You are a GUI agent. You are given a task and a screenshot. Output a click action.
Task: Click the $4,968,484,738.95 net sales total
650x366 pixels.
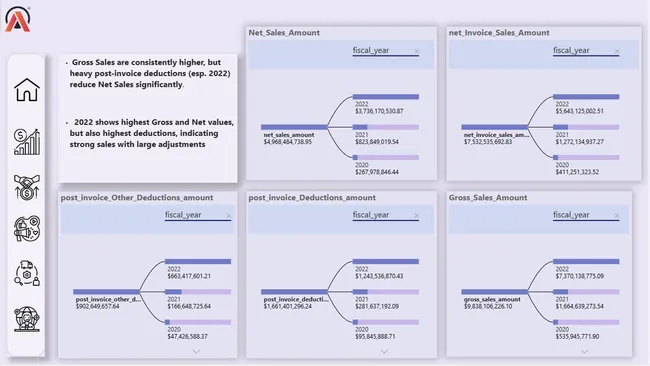click(288, 142)
